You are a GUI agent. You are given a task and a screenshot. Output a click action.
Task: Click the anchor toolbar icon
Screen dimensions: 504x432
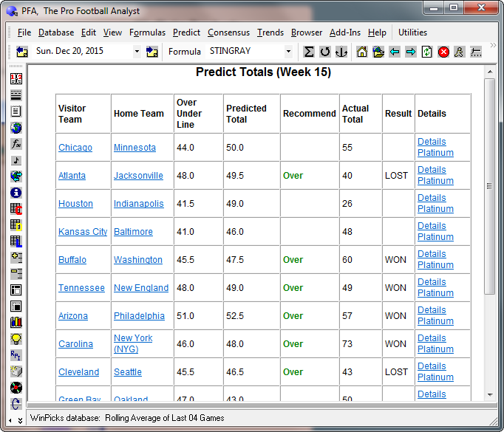click(341, 52)
